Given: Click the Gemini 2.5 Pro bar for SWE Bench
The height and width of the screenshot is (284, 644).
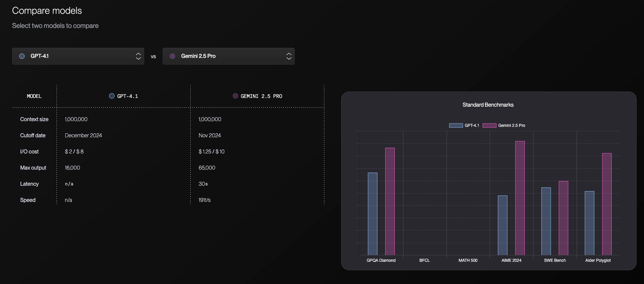Looking at the screenshot, I should [563, 218].
